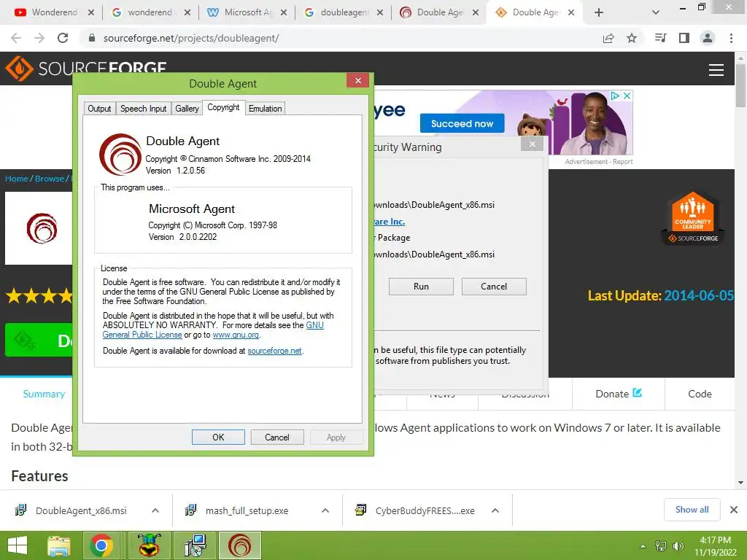Screen dimensions: 747x560
Task: Click the padlock site info icon
Action: (x=92, y=38)
